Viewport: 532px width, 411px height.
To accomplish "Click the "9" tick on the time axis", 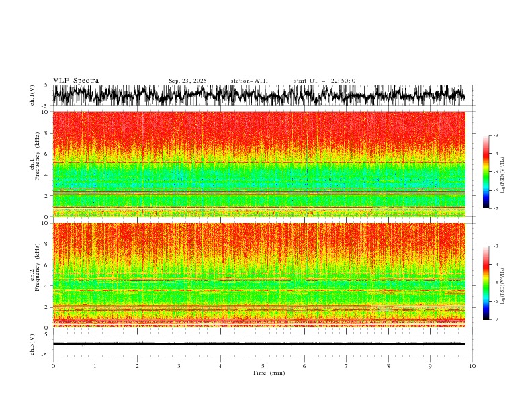I will click(x=430, y=366).
